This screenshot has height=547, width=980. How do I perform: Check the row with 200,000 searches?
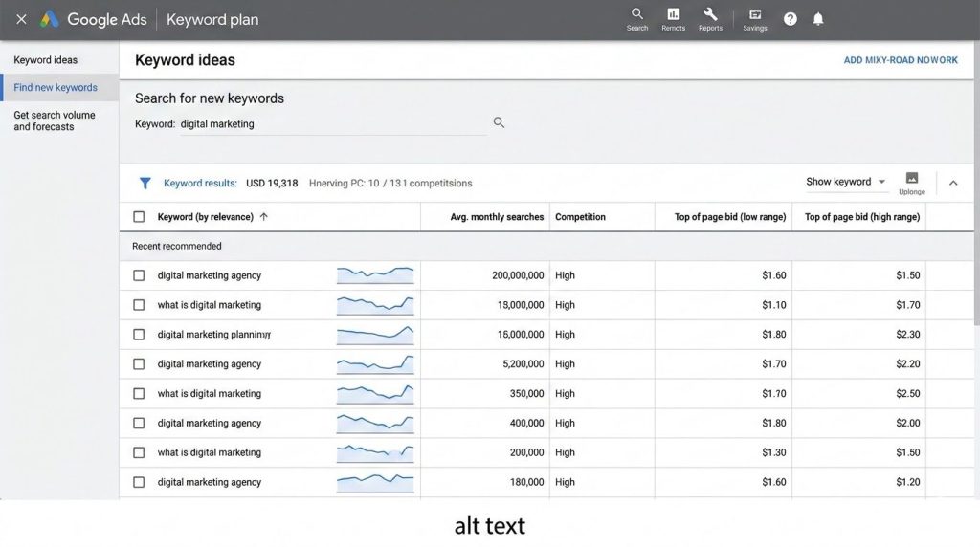click(x=139, y=452)
